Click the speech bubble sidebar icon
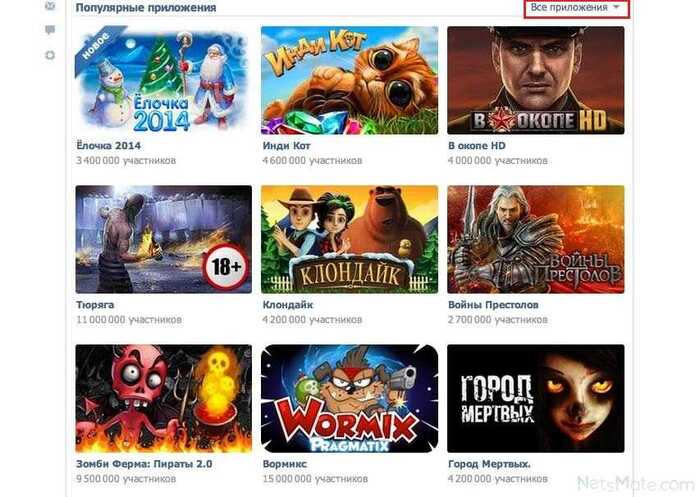The width and height of the screenshot is (700, 497). [x=50, y=30]
